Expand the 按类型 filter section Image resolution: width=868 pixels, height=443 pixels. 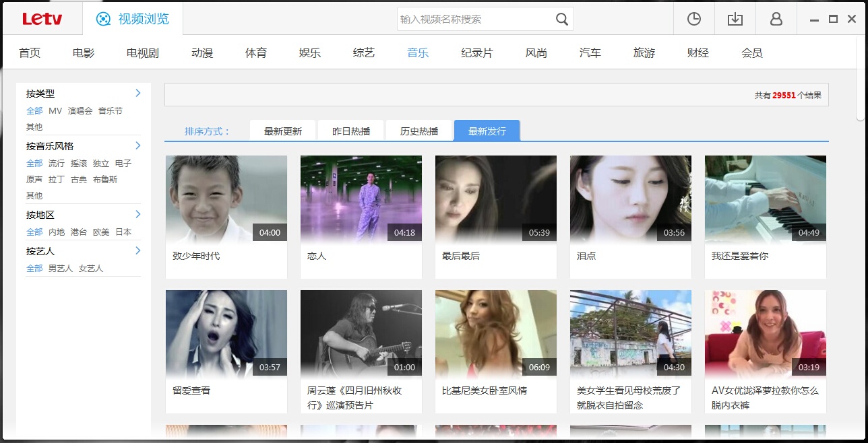click(138, 93)
